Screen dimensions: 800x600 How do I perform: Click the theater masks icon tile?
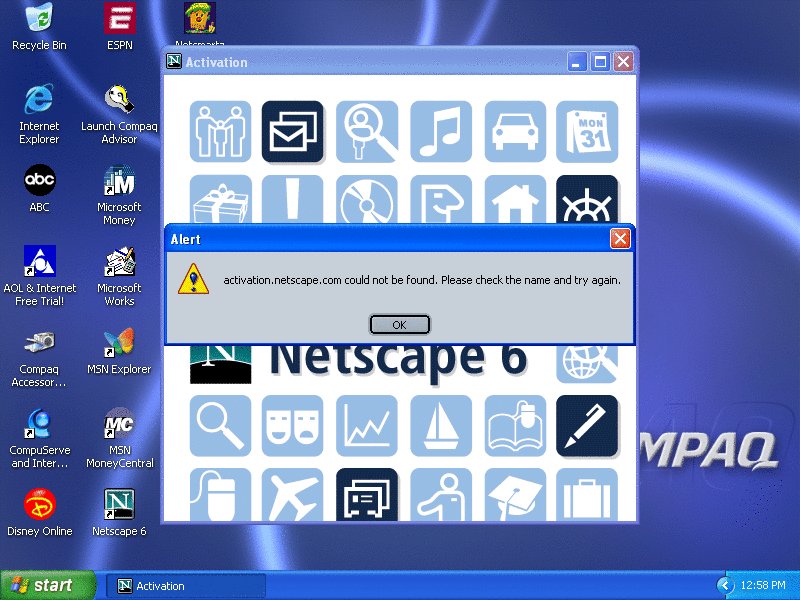click(292, 426)
